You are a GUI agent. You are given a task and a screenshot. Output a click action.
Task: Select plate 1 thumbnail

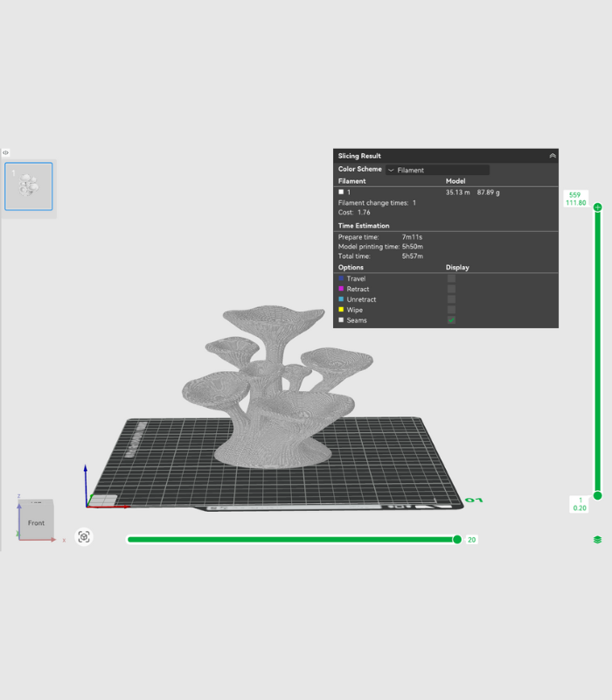(x=29, y=186)
